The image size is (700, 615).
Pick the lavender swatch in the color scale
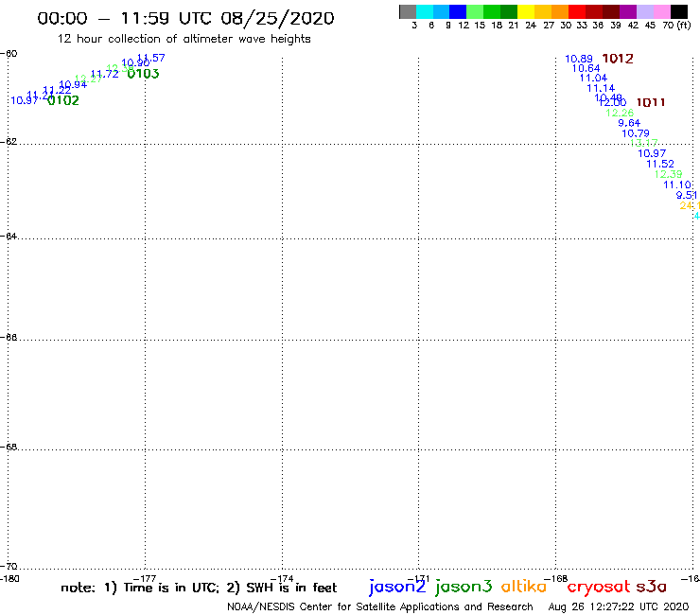pyautogui.click(x=645, y=11)
